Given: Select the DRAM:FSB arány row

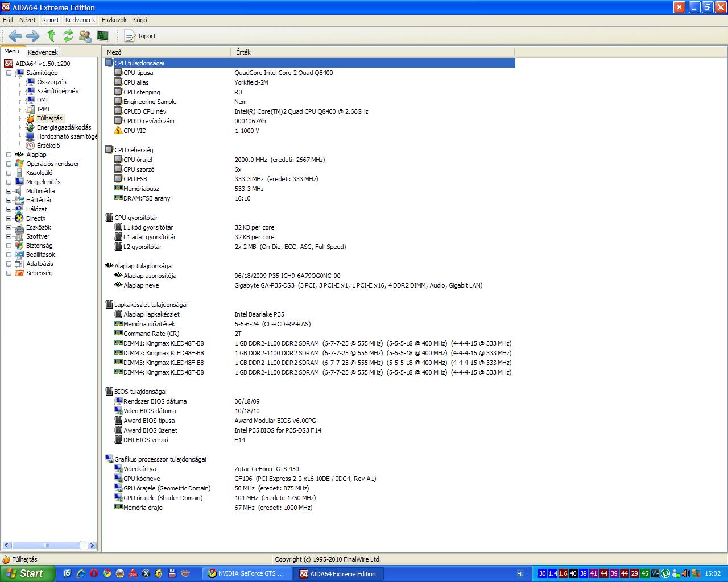Looking at the screenshot, I should [x=309, y=198].
